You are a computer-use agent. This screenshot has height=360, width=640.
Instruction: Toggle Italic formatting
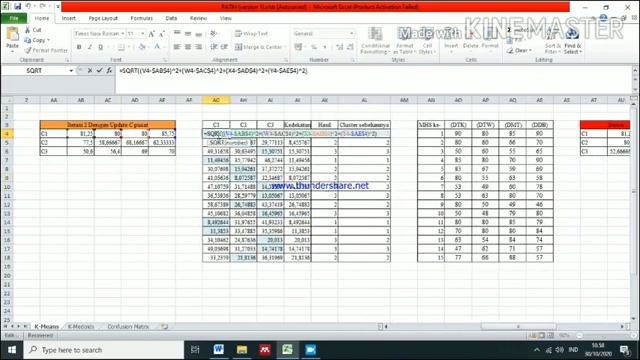90,47
